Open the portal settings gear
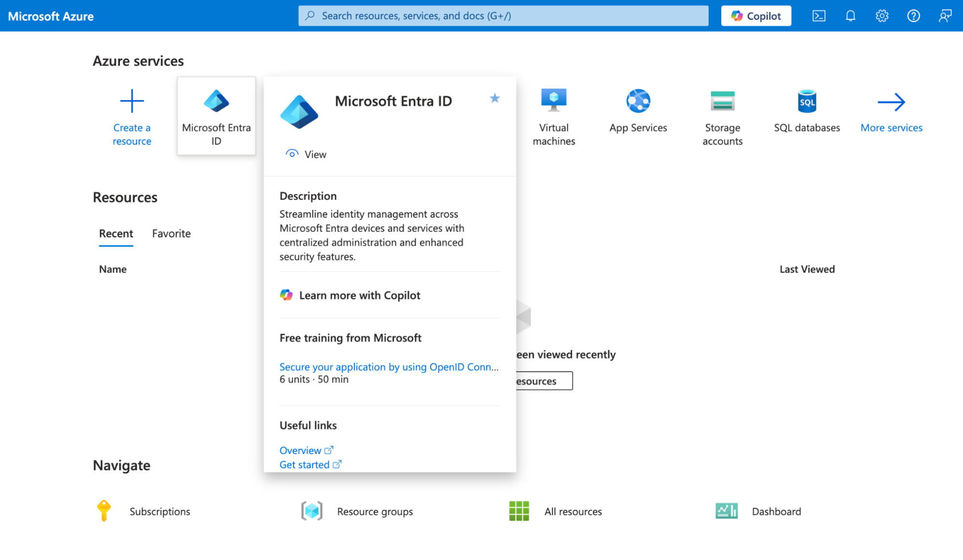The width and height of the screenshot is (963, 560). (882, 16)
